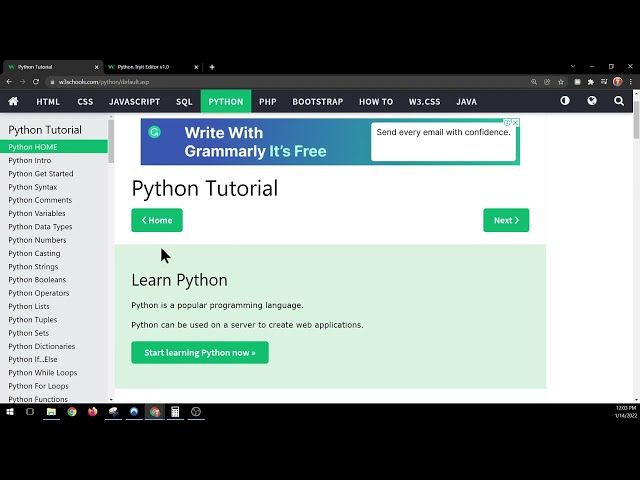Open the site search magnifier icon
This screenshot has width=640, height=480.
pyautogui.click(x=619, y=101)
